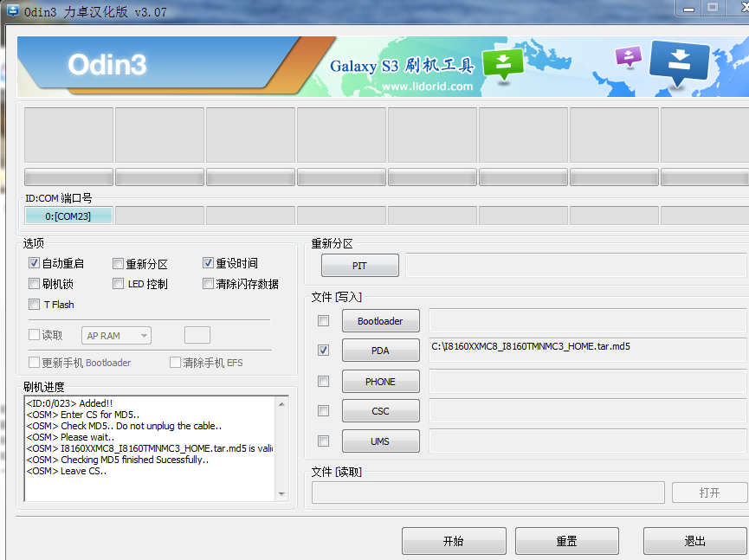
Task: Click the UMS file button
Action: click(x=381, y=441)
